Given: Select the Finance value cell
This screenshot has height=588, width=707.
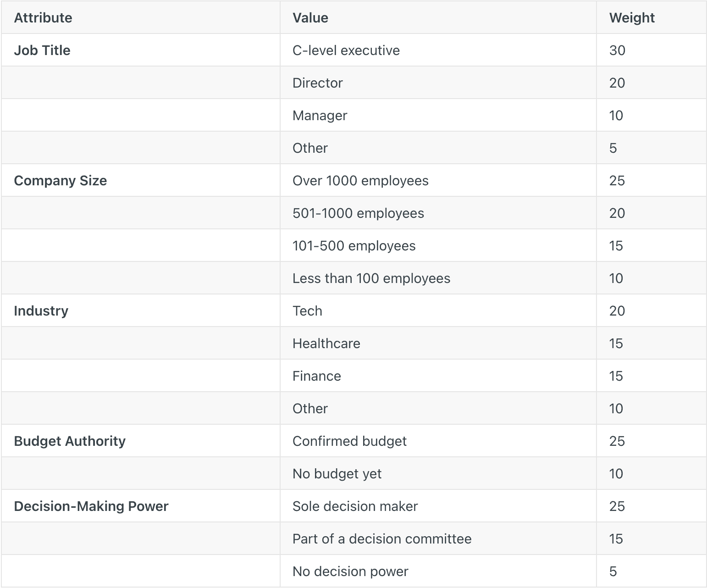Looking at the screenshot, I should click(x=317, y=376).
